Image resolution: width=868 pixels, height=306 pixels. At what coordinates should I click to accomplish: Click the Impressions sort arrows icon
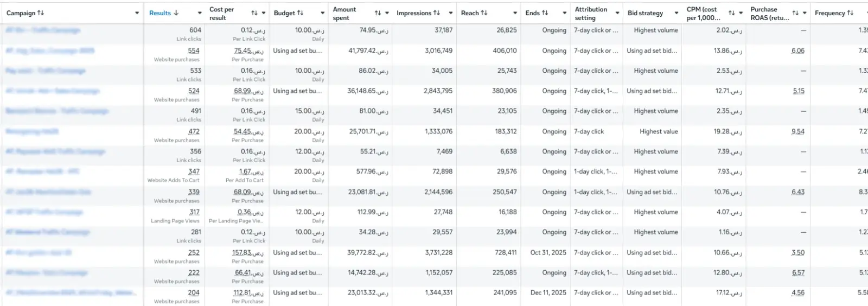[437, 13]
